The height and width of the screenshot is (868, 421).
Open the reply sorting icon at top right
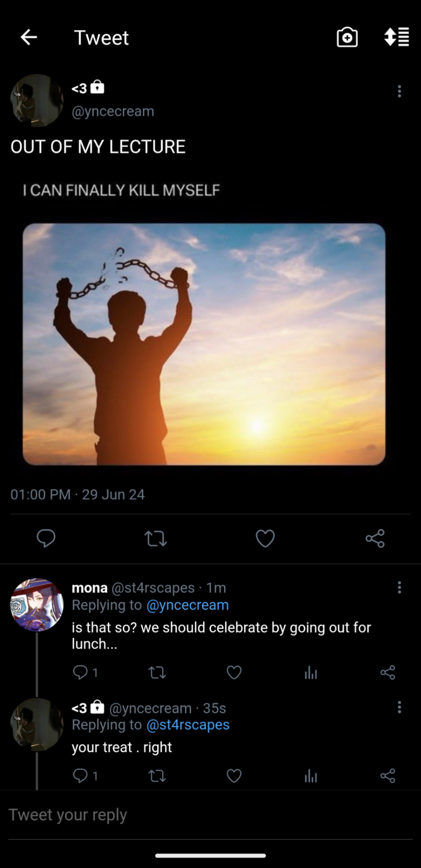click(397, 37)
